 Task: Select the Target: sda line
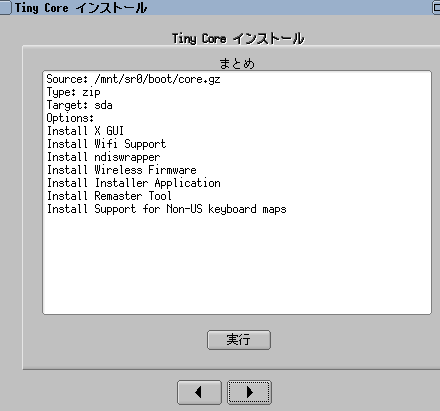click(x=79, y=105)
